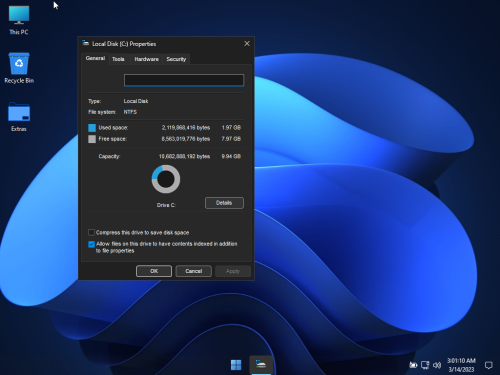Select the Recycle Bin desktop icon

tap(19, 68)
